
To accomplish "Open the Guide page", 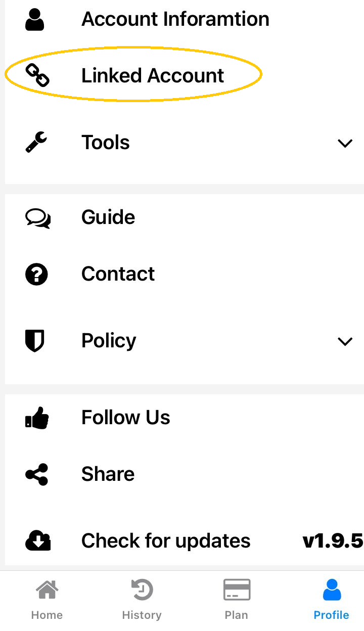I will [x=108, y=217].
